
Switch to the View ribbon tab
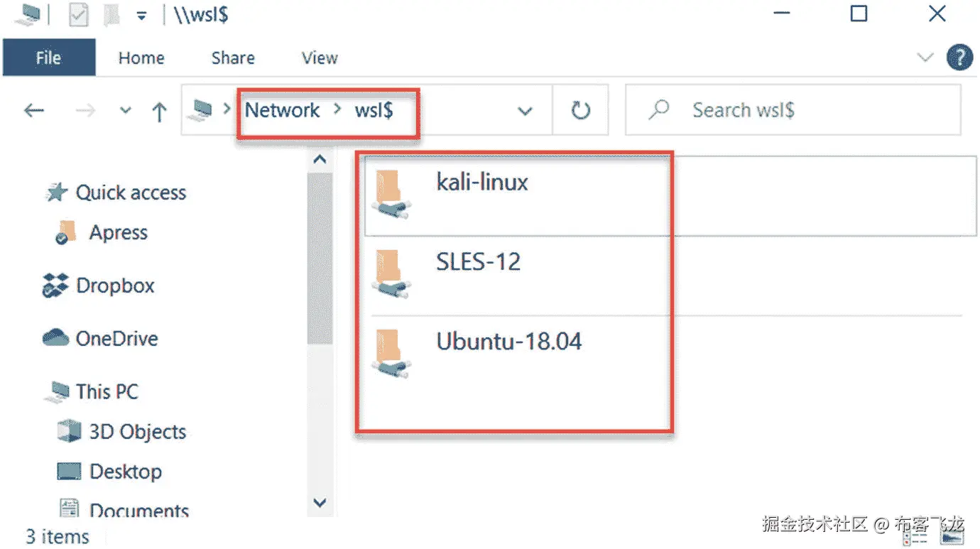[x=320, y=58]
